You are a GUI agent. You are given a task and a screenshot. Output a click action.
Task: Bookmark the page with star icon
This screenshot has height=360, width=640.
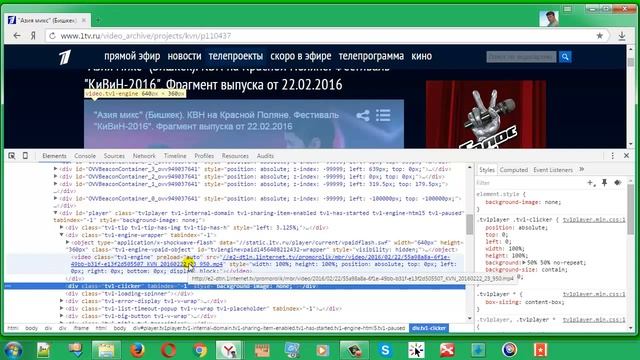tap(600, 36)
